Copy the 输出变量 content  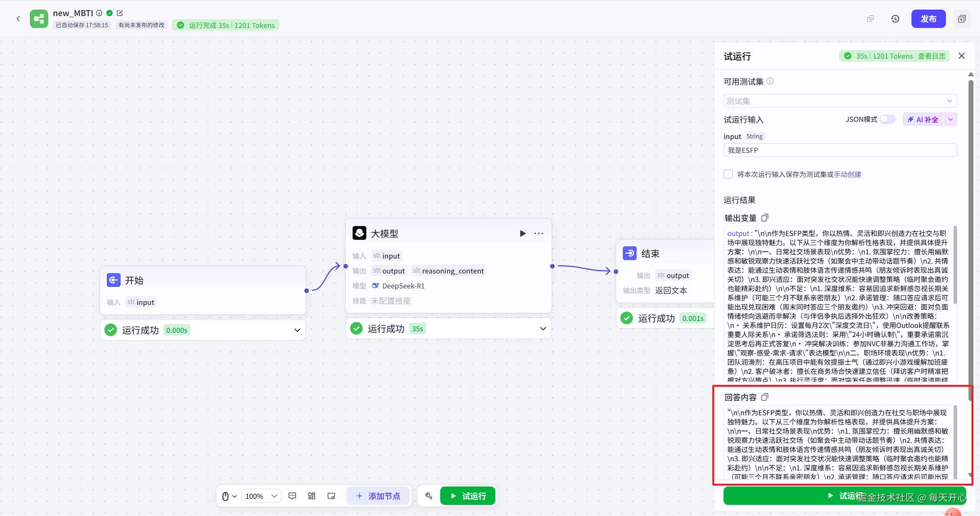(765, 218)
